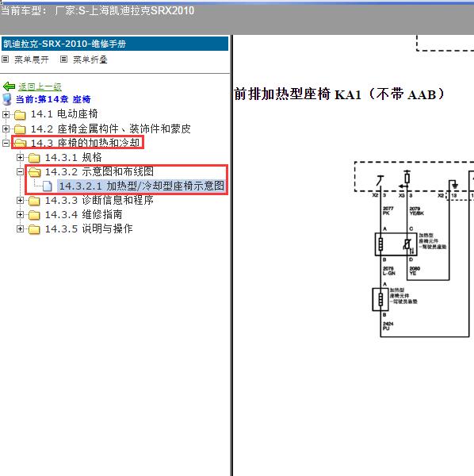Select 14.3.2 示意图和布线图 item
Screen dimensions: 474x476
[99, 171]
